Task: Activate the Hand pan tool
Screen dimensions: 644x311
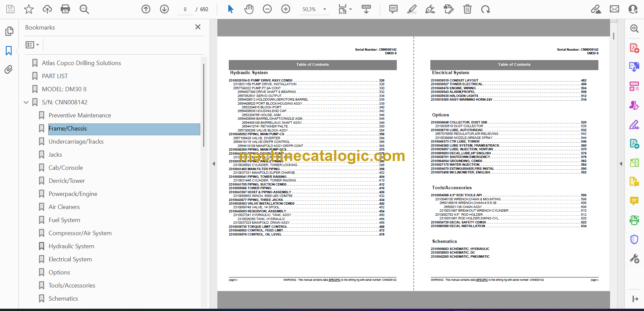Action: 249,9
